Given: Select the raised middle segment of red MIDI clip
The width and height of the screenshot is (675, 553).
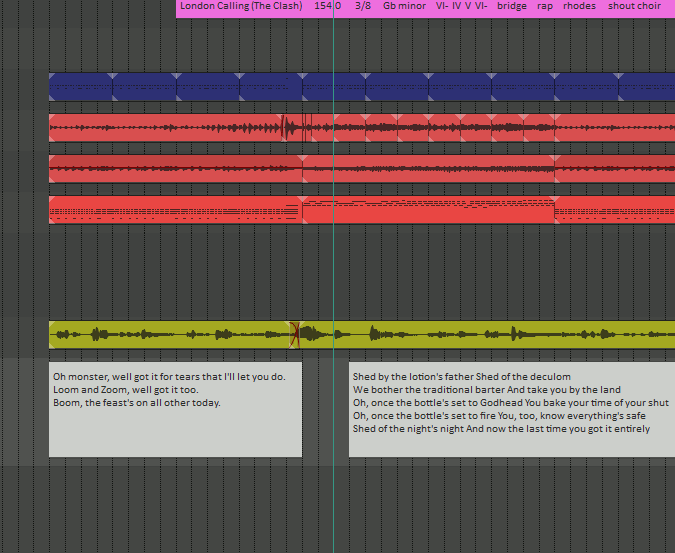Looking at the screenshot, I should click(x=428, y=210).
